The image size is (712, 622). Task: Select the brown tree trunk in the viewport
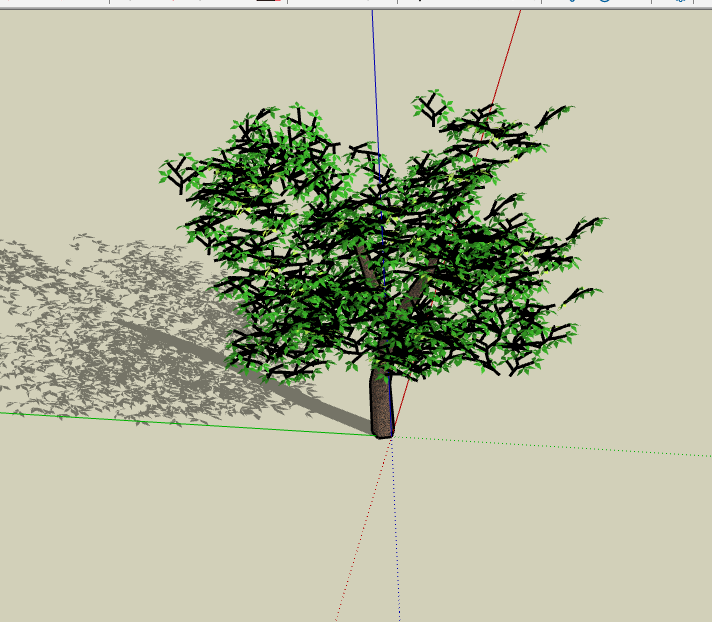(x=381, y=404)
